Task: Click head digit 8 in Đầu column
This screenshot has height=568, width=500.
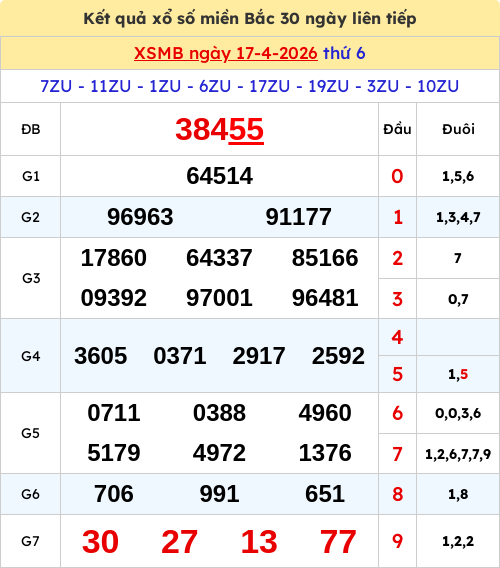Action: point(397,494)
